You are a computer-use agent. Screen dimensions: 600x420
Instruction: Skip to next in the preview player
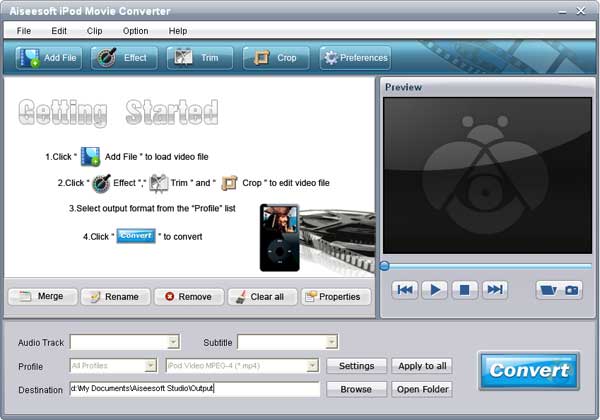tap(495, 290)
